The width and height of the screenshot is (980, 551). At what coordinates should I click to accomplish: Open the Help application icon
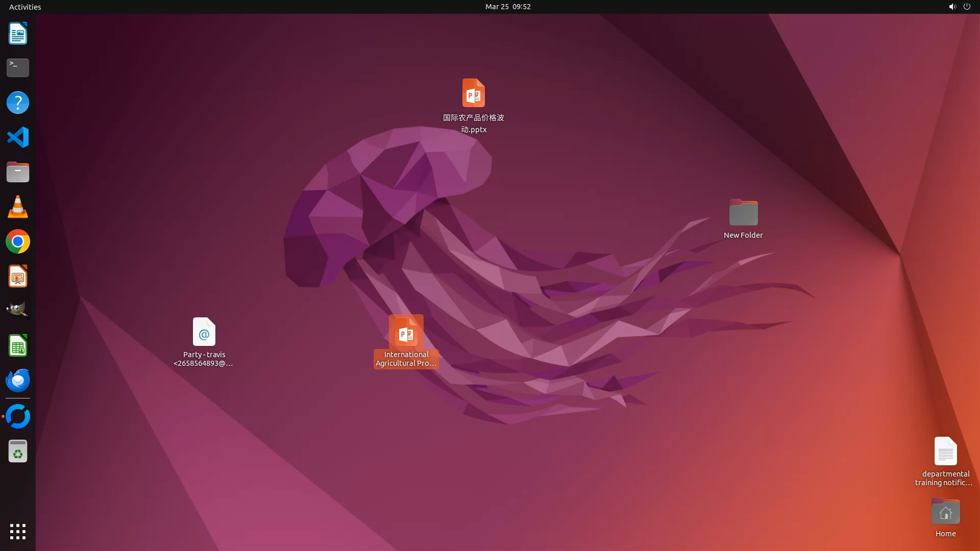tap(18, 103)
